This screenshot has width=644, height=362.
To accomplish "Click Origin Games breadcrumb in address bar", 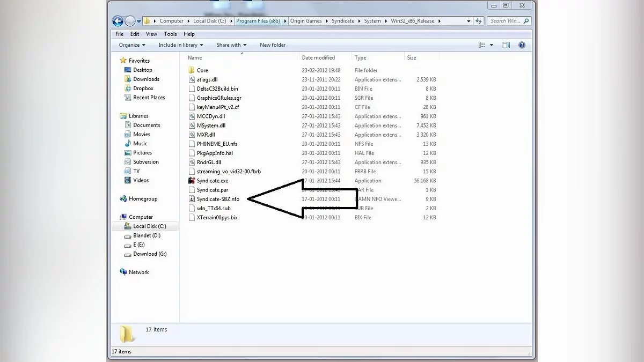I will 306,21.
